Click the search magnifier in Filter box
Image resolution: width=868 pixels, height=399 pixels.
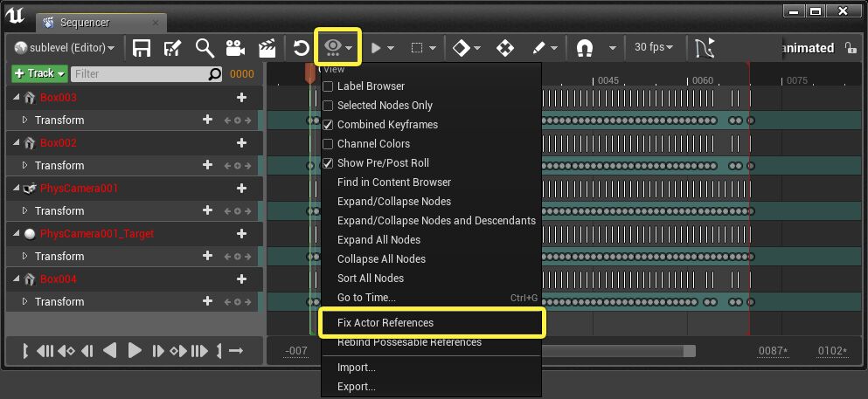[x=215, y=74]
